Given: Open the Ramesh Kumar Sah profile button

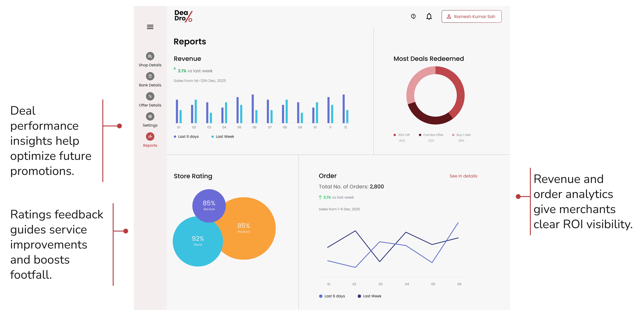Looking at the screenshot, I should pyautogui.click(x=471, y=16).
